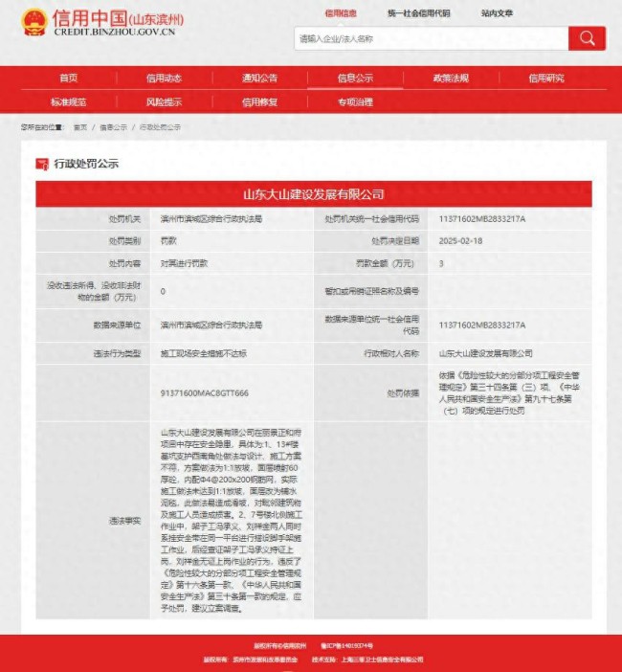Click the 处罚类别 value 罚款
Image resolution: width=622 pixels, height=672 pixels.
click(x=168, y=241)
